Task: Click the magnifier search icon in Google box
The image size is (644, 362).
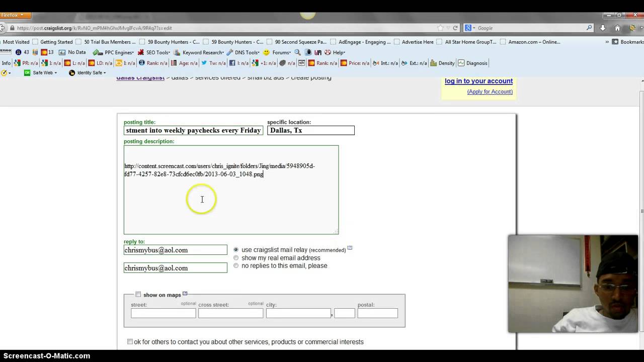Action: coord(589,28)
